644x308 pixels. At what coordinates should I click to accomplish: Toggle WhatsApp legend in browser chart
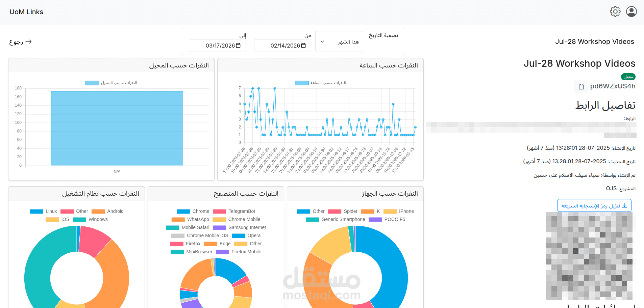pos(190,219)
